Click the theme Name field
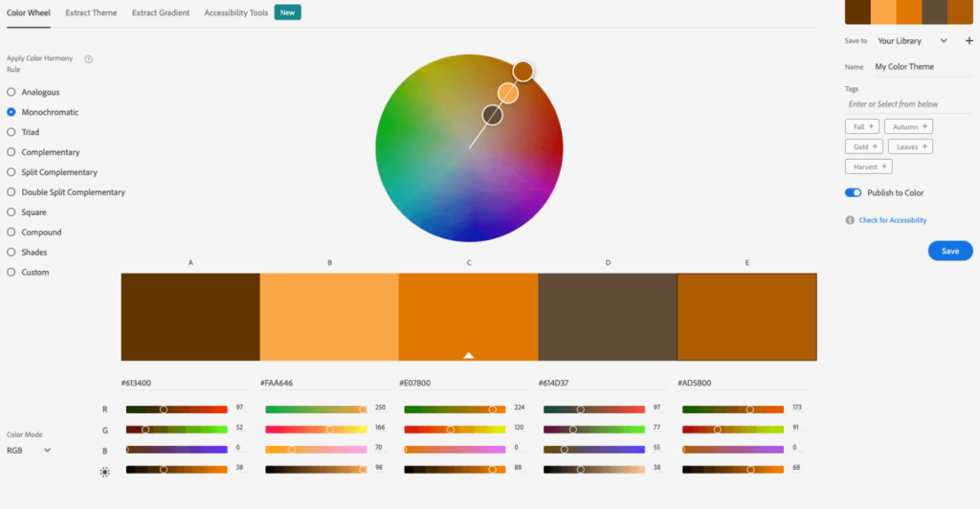The width and height of the screenshot is (980, 509). tap(919, 67)
